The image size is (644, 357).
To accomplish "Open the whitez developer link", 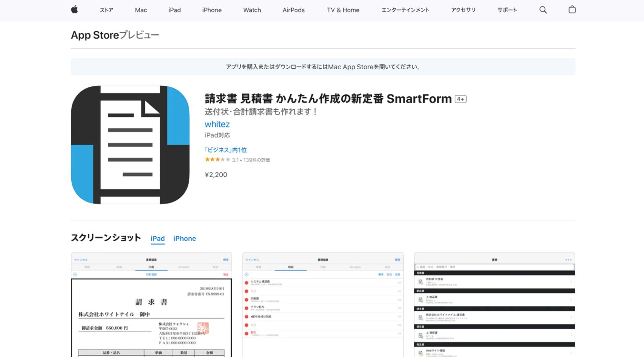I will (217, 124).
